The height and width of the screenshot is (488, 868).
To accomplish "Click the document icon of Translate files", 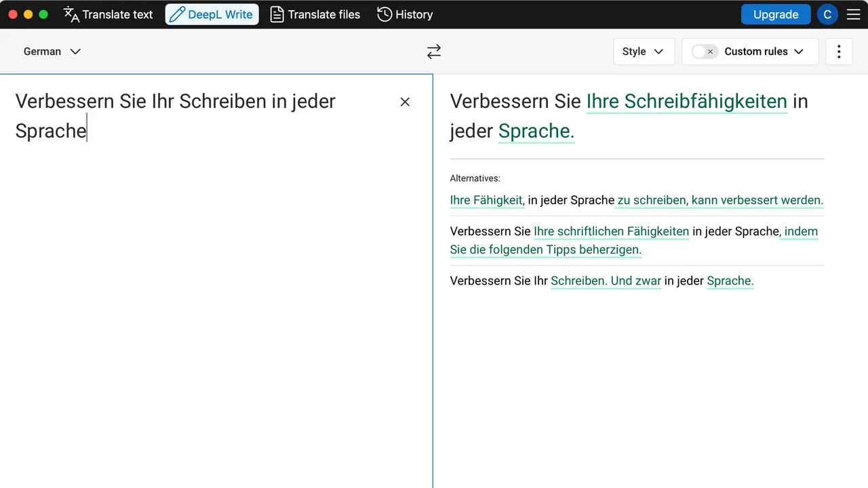I will pos(277,14).
